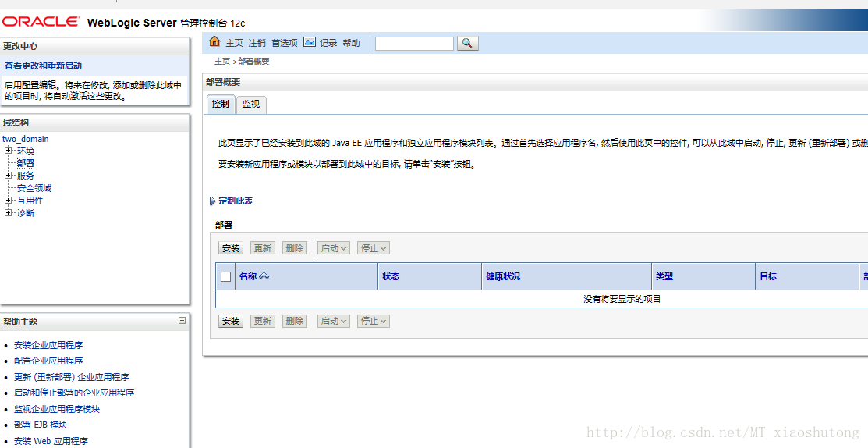
Task: Click 注销 in the top toolbar
Action: [257, 43]
